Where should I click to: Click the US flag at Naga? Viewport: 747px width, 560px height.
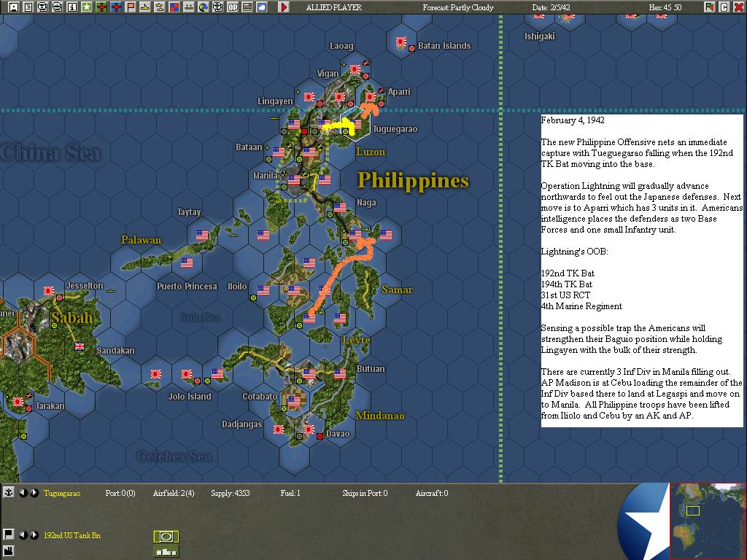pos(340,207)
